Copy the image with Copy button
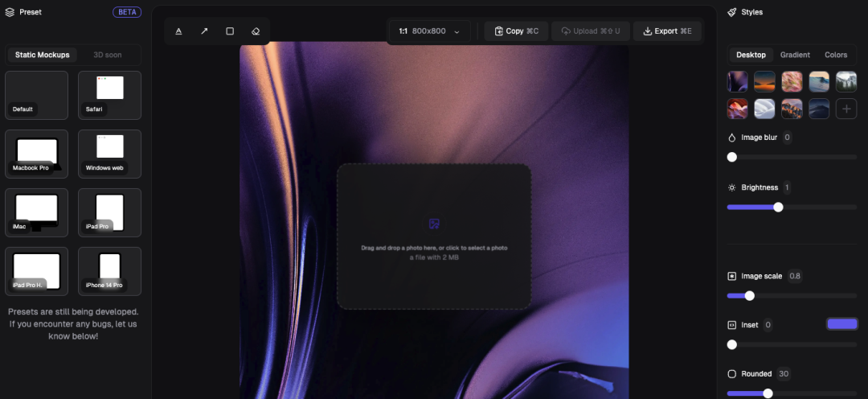The height and width of the screenshot is (399, 868). [x=517, y=31]
